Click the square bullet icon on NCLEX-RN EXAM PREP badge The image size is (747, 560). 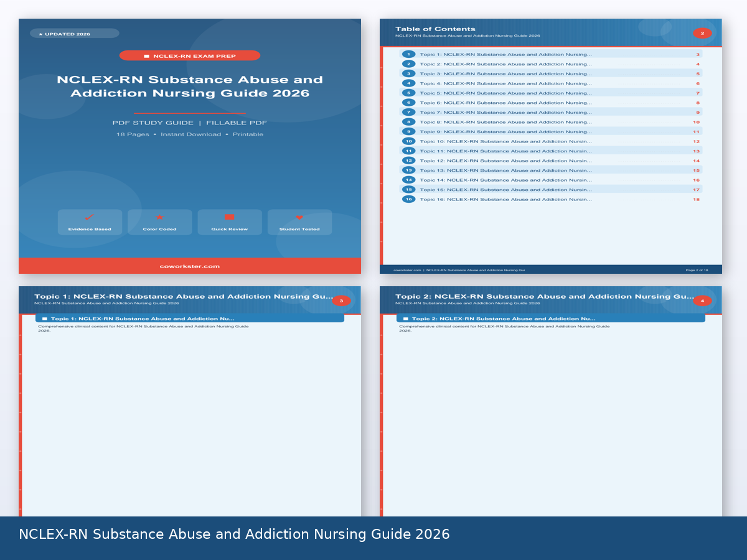[x=148, y=55]
